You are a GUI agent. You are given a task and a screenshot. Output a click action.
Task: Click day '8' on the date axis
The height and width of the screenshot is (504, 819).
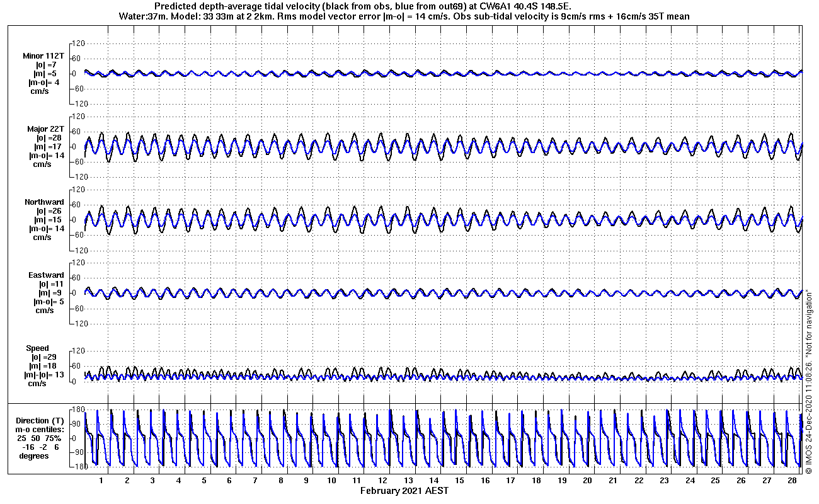[280, 480]
